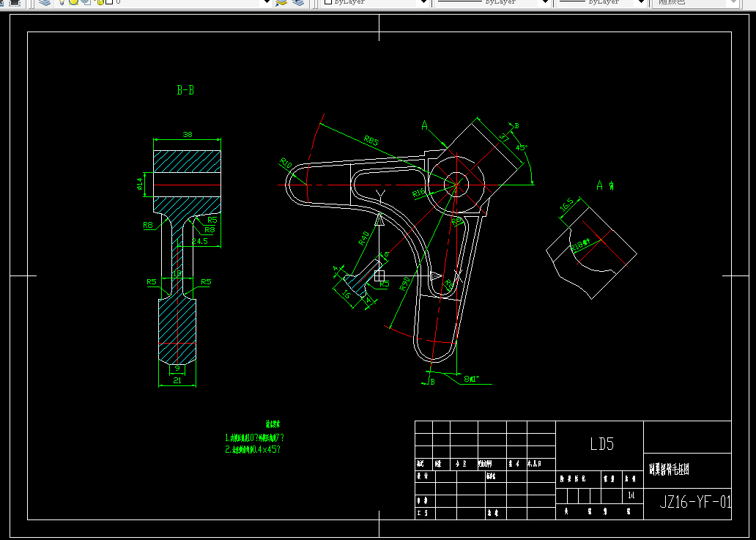Expand the layer list dropdown arrow
Screen dimensions: 756x540
coord(267,2)
